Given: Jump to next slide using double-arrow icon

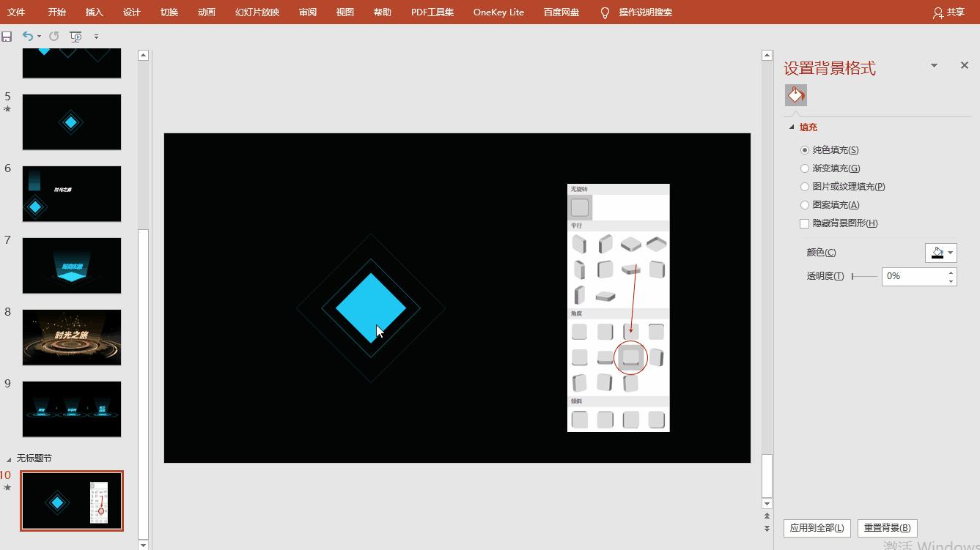Looking at the screenshot, I should 767,529.
